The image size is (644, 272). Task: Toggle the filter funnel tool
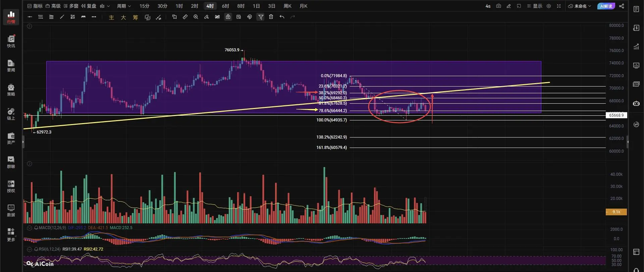pyautogui.click(x=261, y=17)
